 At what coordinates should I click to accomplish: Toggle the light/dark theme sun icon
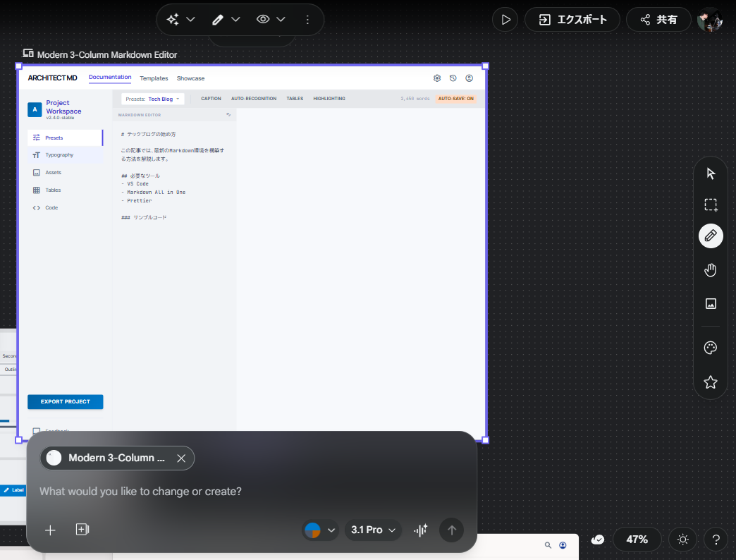682,540
